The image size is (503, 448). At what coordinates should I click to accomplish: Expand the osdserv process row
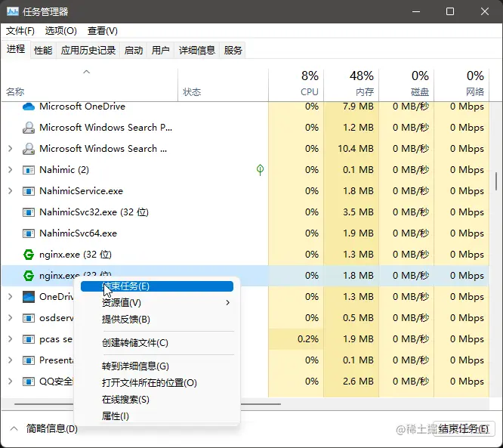[11, 318]
